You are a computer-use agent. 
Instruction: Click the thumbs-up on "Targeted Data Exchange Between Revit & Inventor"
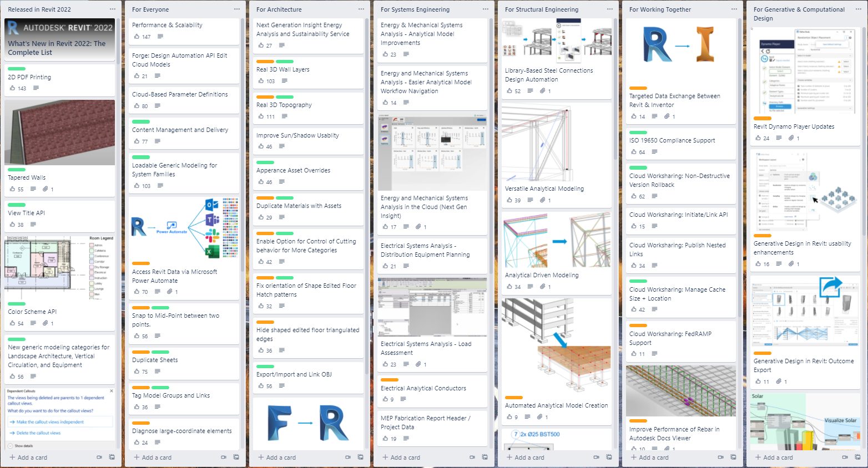click(x=635, y=116)
